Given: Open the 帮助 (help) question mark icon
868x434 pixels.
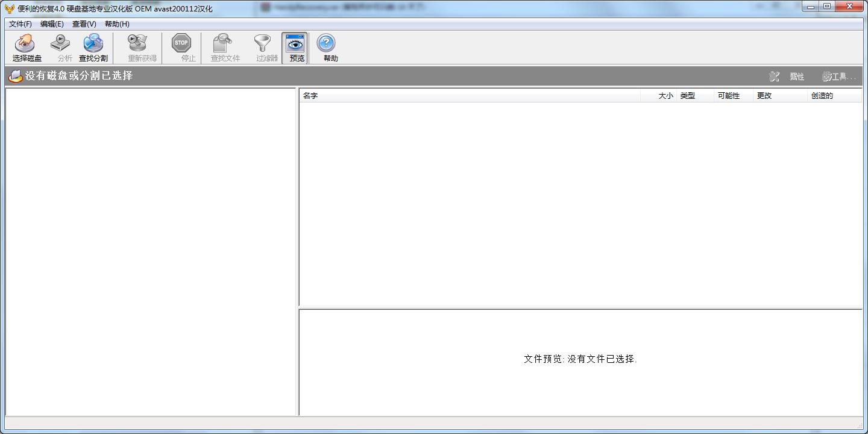Looking at the screenshot, I should pyautogui.click(x=326, y=43).
